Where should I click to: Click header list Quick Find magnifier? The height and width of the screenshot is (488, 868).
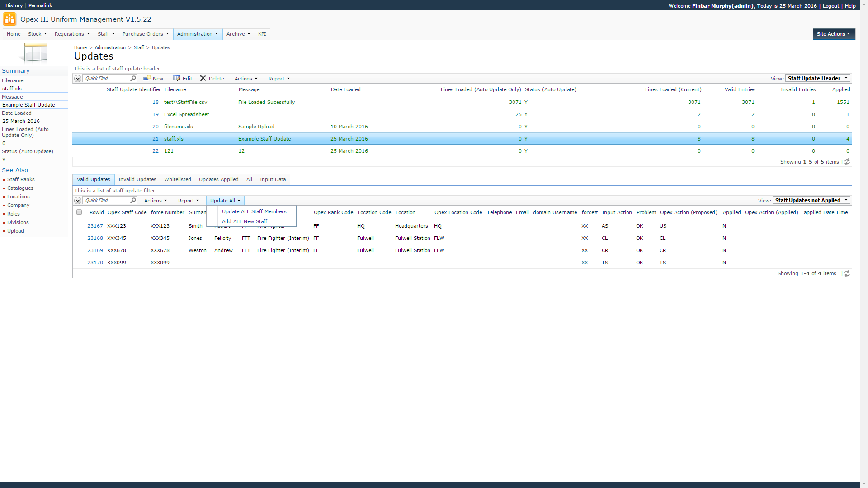click(133, 79)
